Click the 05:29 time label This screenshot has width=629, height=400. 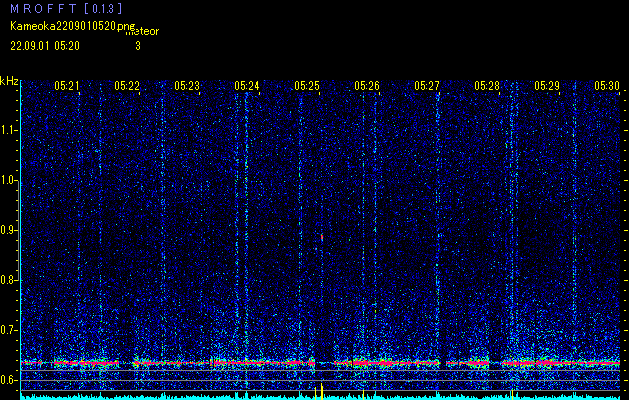[547, 86]
